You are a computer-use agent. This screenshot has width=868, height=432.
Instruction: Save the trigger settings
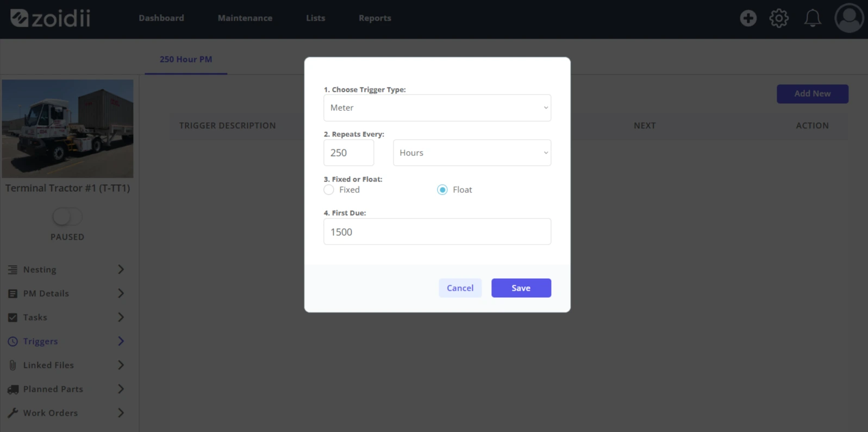click(521, 288)
